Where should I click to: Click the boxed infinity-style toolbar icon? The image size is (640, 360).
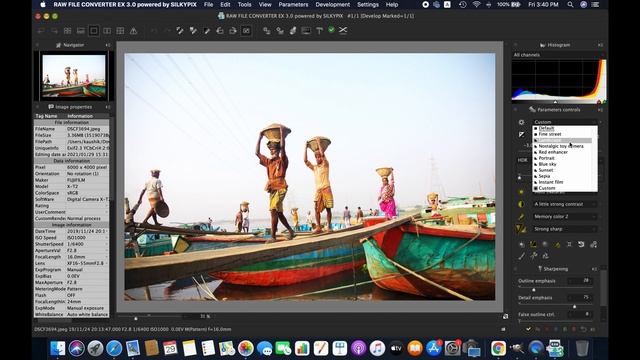coord(246,31)
